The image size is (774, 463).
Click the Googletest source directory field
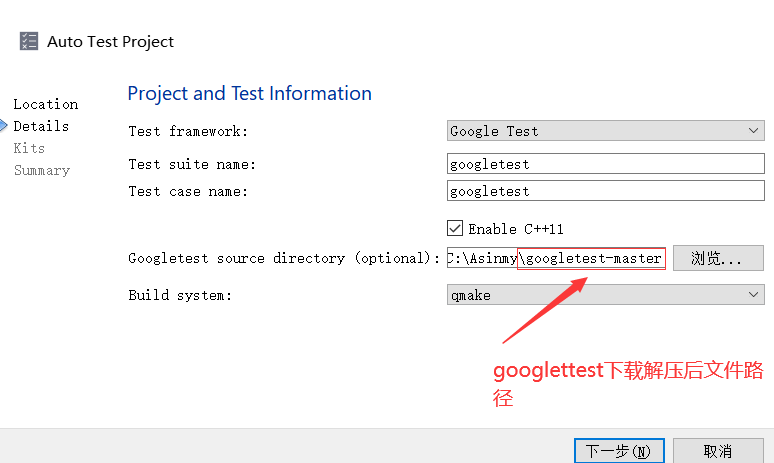click(556, 258)
